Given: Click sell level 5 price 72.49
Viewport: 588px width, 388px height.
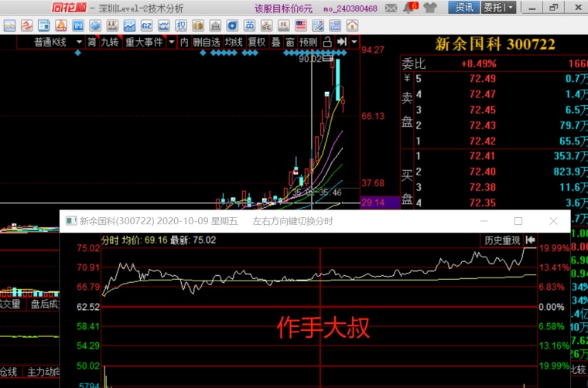Looking at the screenshot, I should (x=482, y=78).
